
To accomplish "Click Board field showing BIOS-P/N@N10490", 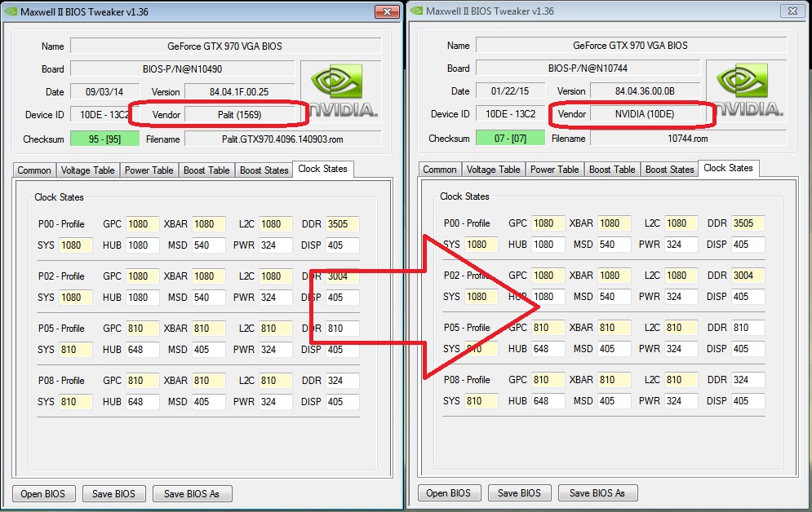I will (182, 68).
